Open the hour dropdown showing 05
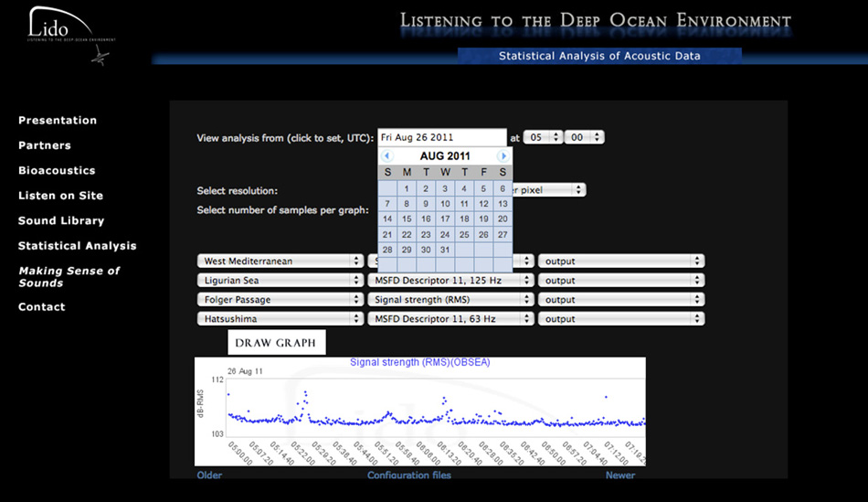 [x=543, y=137]
